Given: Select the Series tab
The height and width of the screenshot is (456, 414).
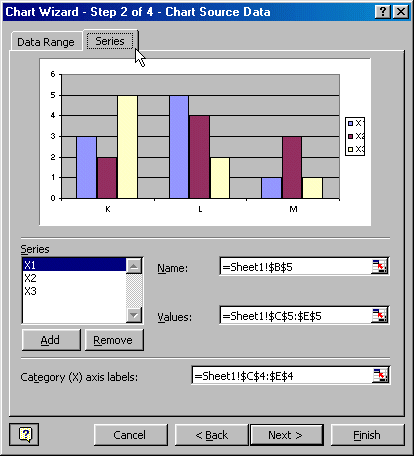Looking at the screenshot, I should pos(110,41).
